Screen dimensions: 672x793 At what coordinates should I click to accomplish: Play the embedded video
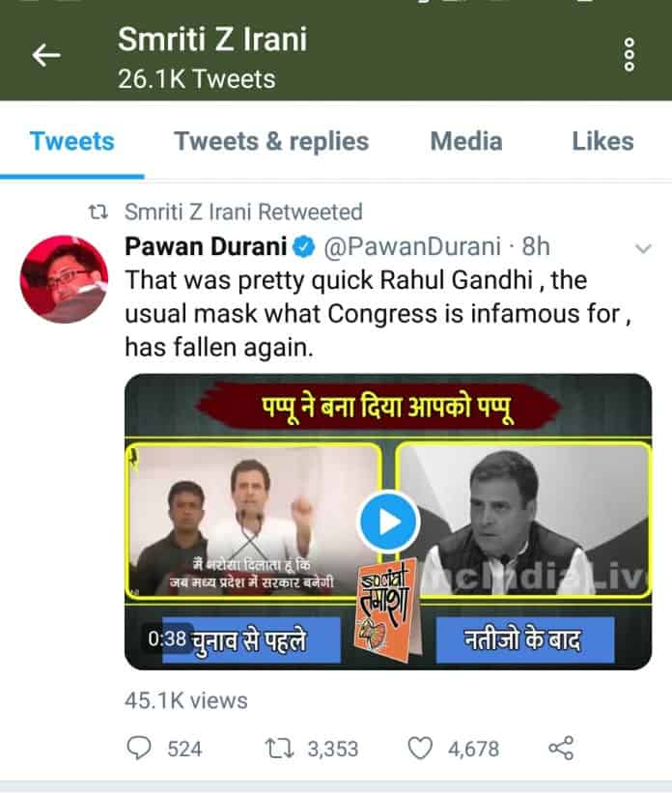pos(388,522)
